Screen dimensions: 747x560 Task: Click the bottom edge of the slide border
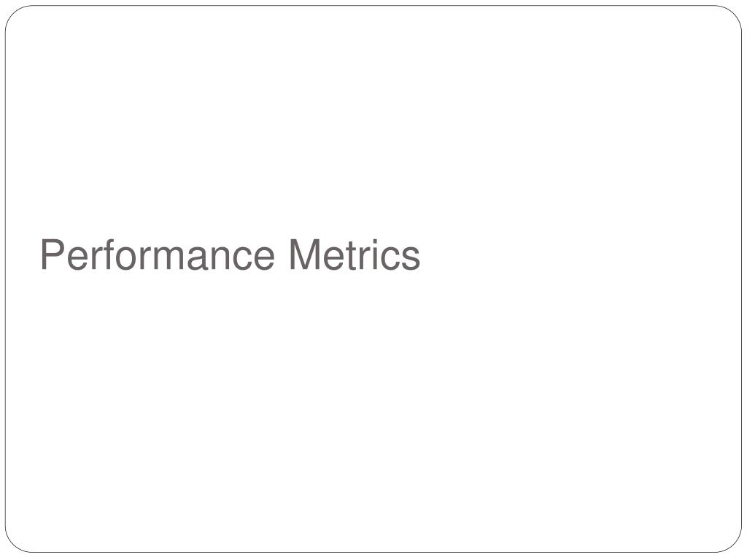[373, 553]
